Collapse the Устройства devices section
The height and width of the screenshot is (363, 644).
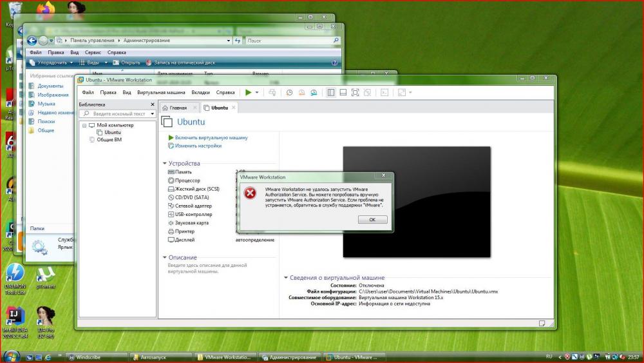pos(164,164)
